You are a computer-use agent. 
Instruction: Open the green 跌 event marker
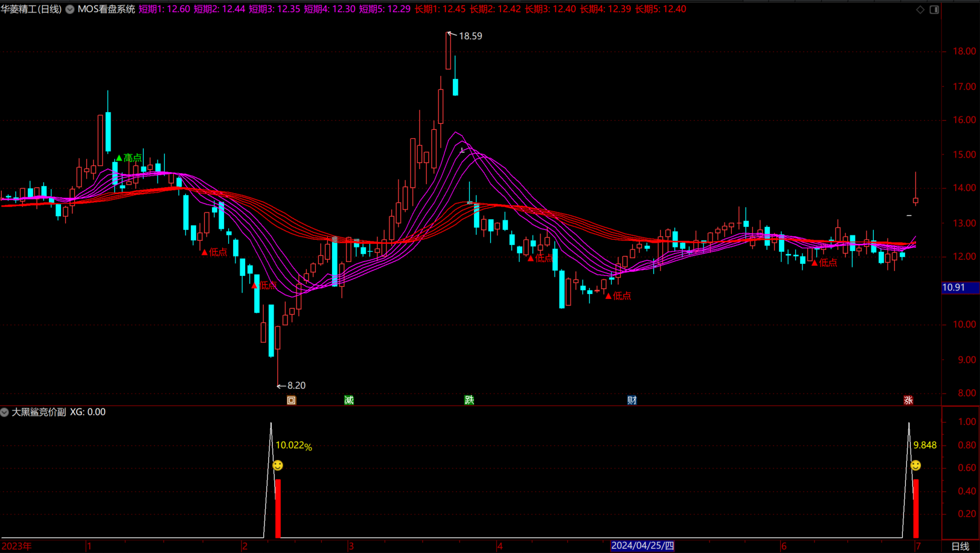tap(469, 400)
